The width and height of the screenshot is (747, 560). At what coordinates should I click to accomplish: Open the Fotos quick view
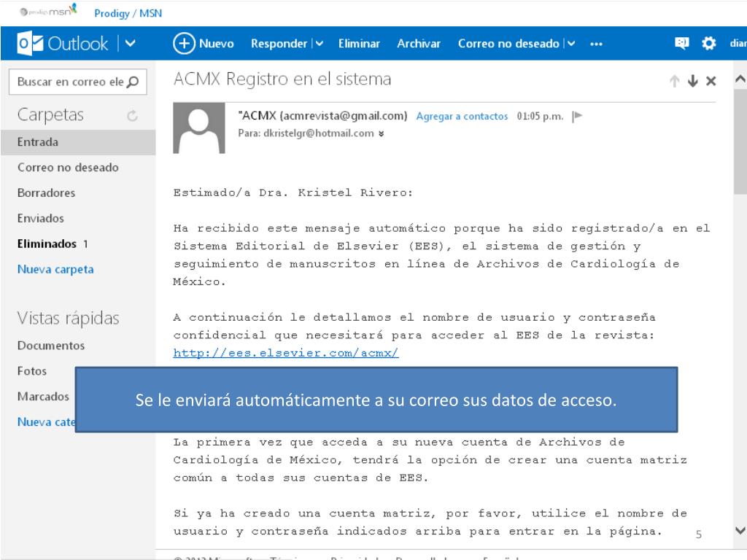pyautogui.click(x=32, y=370)
